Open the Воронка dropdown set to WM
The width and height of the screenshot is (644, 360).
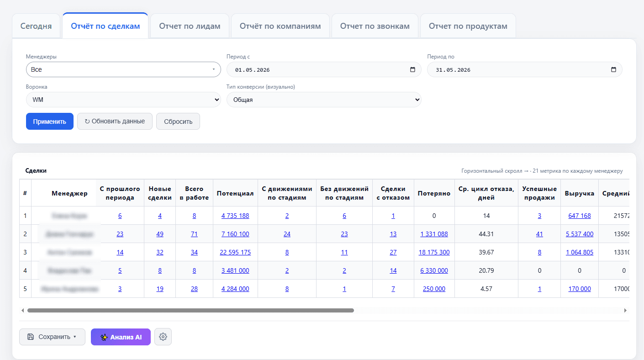(x=123, y=100)
